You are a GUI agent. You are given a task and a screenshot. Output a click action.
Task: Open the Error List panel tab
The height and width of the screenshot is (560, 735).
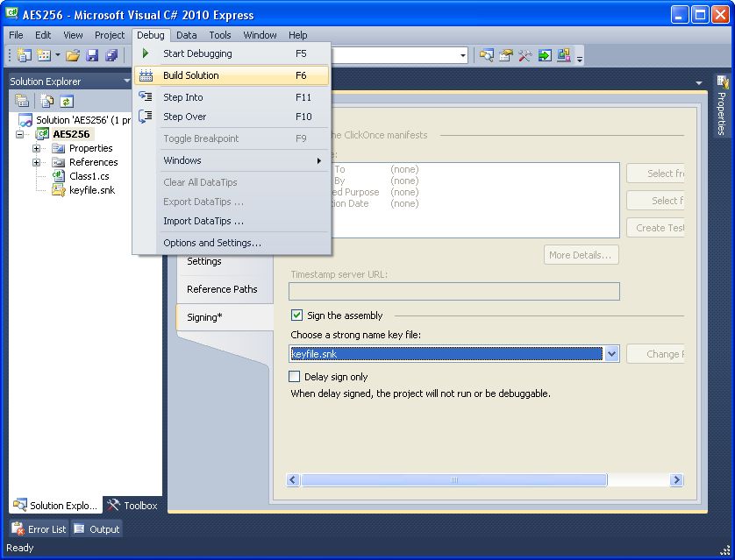click(x=39, y=529)
